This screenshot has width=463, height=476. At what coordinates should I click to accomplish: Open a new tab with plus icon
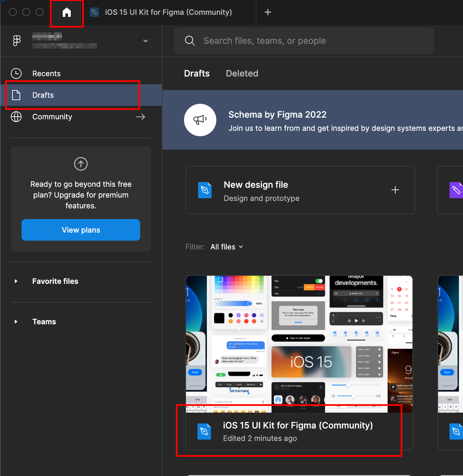[x=268, y=12]
